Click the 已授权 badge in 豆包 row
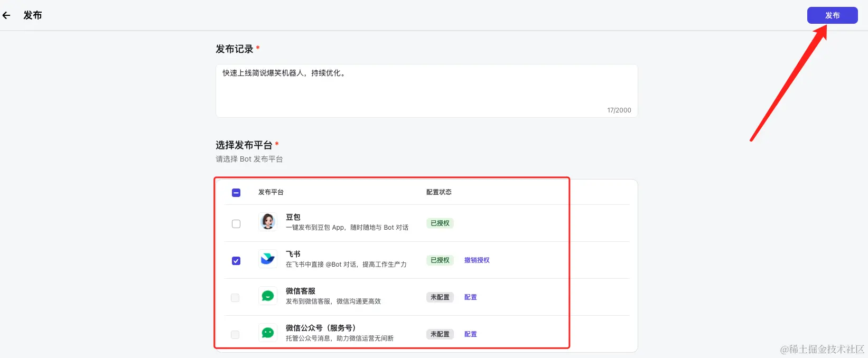 coord(440,223)
